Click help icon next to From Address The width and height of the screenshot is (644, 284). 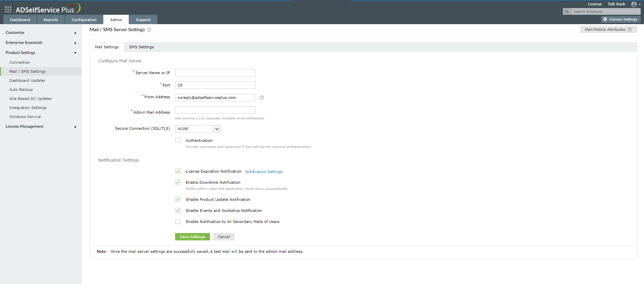point(262,98)
